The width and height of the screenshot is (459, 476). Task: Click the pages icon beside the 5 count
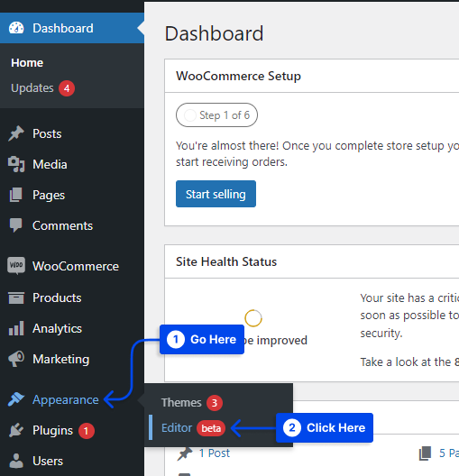(x=426, y=453)
